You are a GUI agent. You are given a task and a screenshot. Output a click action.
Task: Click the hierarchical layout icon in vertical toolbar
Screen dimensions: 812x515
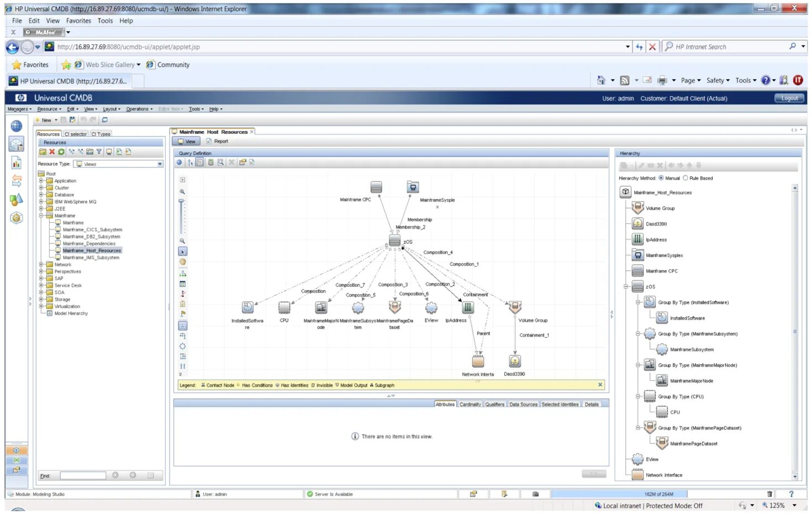point(182,273)
